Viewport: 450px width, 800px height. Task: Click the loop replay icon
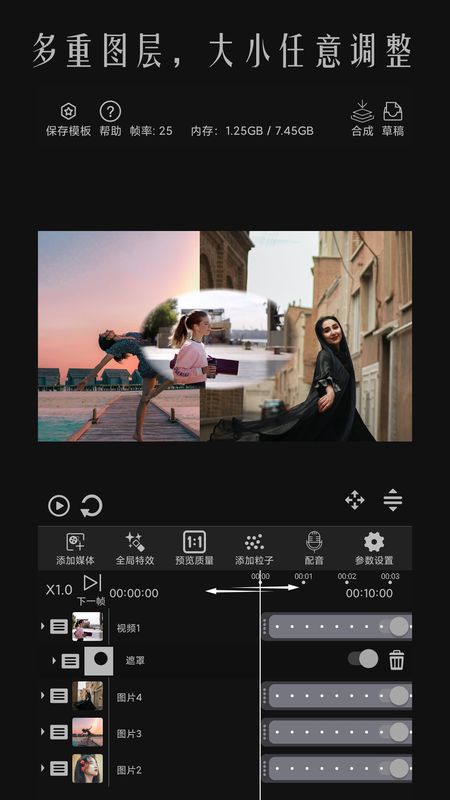point(92,506)
